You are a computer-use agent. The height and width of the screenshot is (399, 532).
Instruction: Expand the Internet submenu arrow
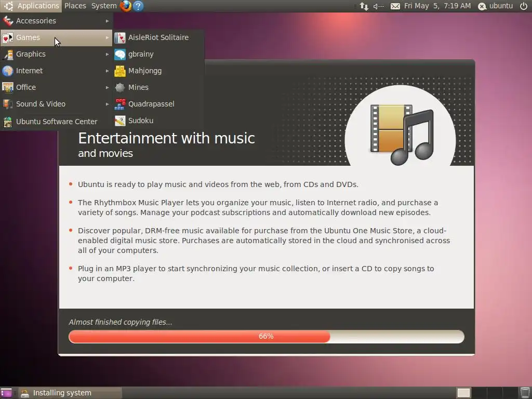[x=107, y=71]
